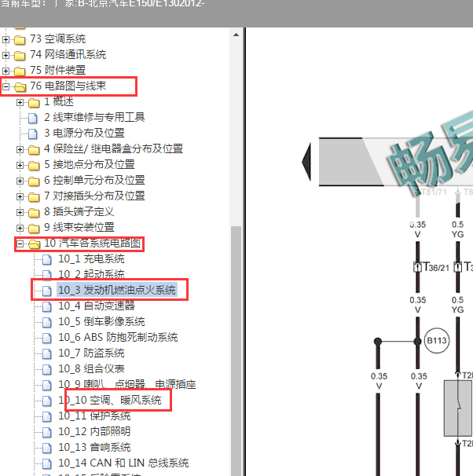Click the document icon of 2 线束维修与专用工具
This screenshot has height=476, width=473.
[33, 118]
